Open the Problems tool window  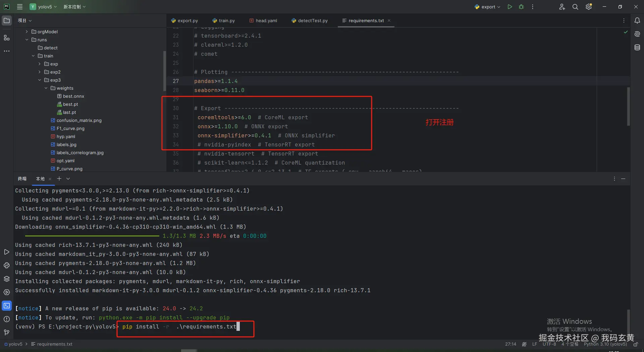[7, 319]
